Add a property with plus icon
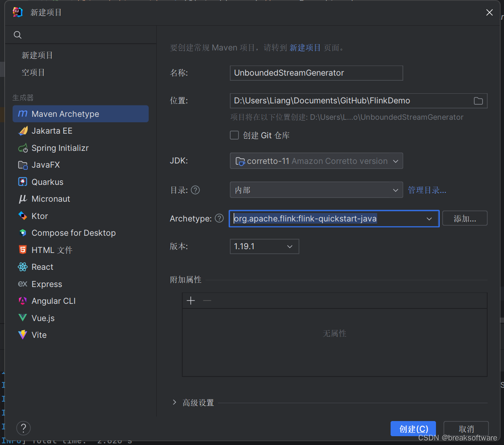This screenshot has width=504, height=445. click(x=191, y=300)
